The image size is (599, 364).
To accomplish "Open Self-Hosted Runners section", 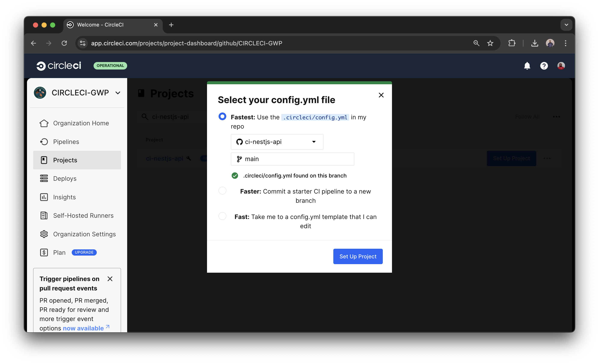I will (83, 215).
